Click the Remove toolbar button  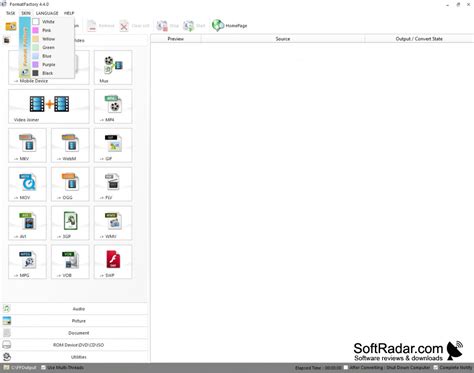101,26
